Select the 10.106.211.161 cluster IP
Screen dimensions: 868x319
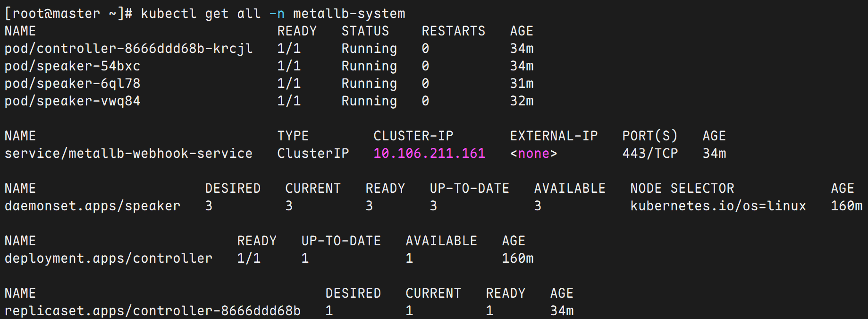click(x=429, y=154)
